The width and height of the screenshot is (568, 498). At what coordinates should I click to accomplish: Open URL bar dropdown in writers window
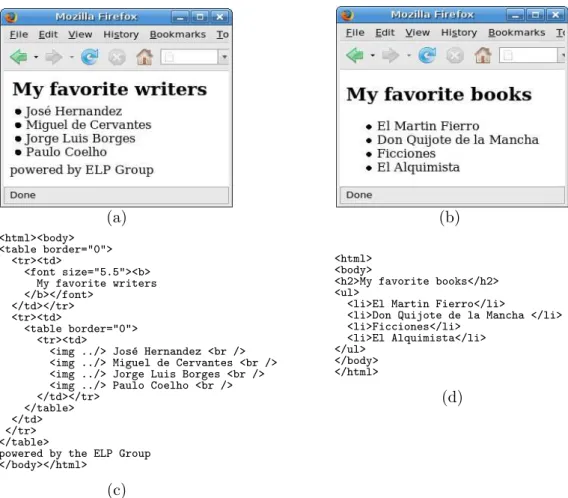pos(224,57)
